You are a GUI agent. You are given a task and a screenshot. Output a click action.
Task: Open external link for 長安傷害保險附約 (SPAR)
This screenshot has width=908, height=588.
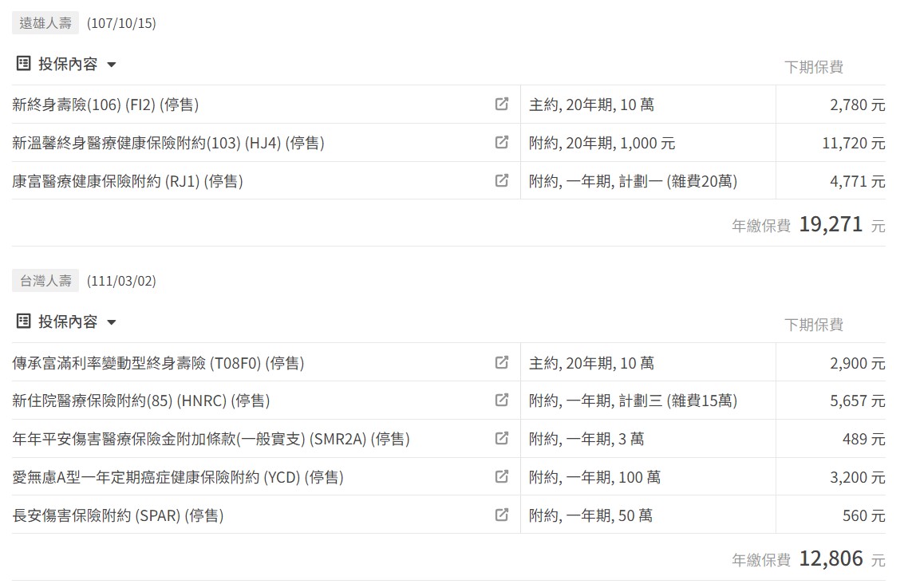[x=502, y=515]
